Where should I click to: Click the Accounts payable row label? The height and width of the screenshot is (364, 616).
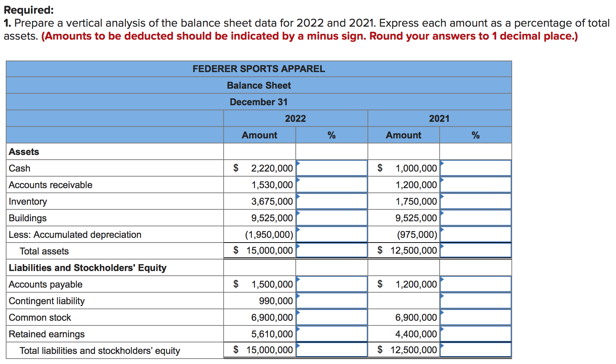(x=45, y=284)
